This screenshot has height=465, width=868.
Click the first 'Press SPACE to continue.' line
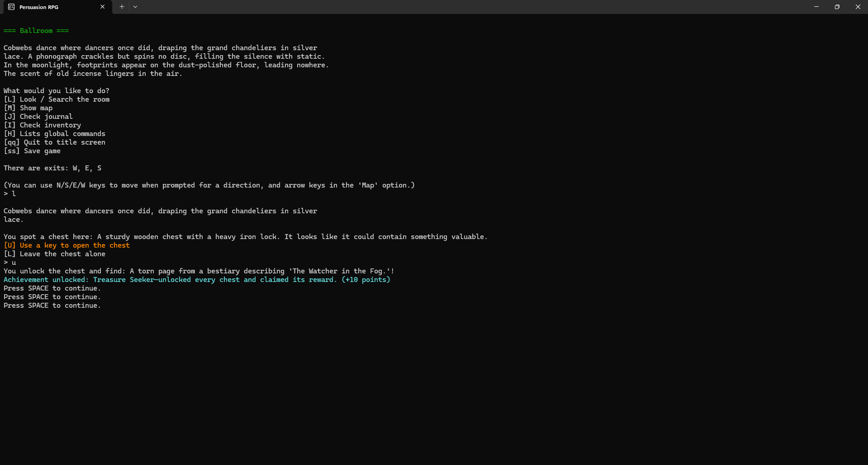52,288
